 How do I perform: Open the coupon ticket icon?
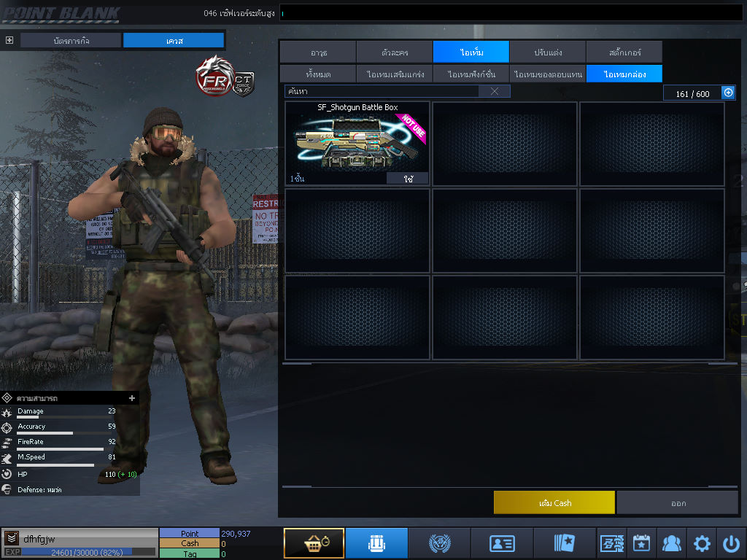click(x=611, y=543)
